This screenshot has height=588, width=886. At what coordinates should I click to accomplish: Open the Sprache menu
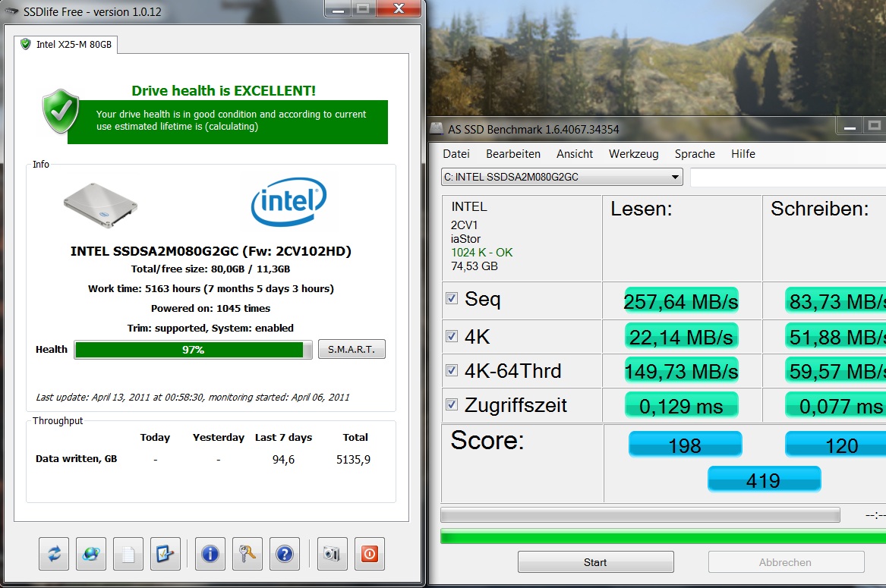695,153
